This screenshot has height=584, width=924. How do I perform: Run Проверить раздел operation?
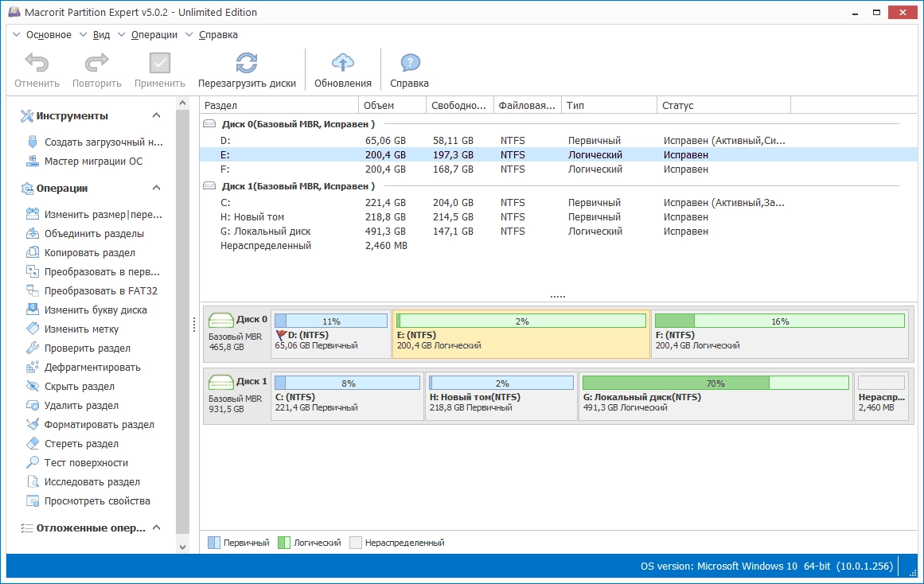(79, 348)
